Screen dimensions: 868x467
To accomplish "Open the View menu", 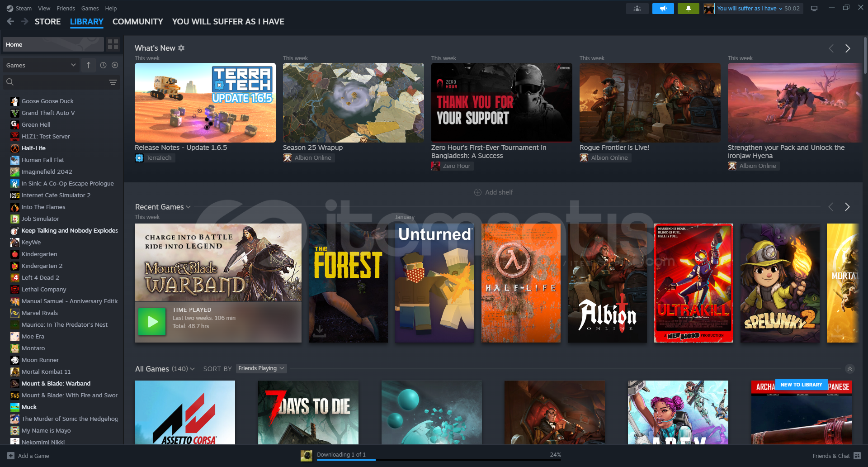I will coord(44,8).
